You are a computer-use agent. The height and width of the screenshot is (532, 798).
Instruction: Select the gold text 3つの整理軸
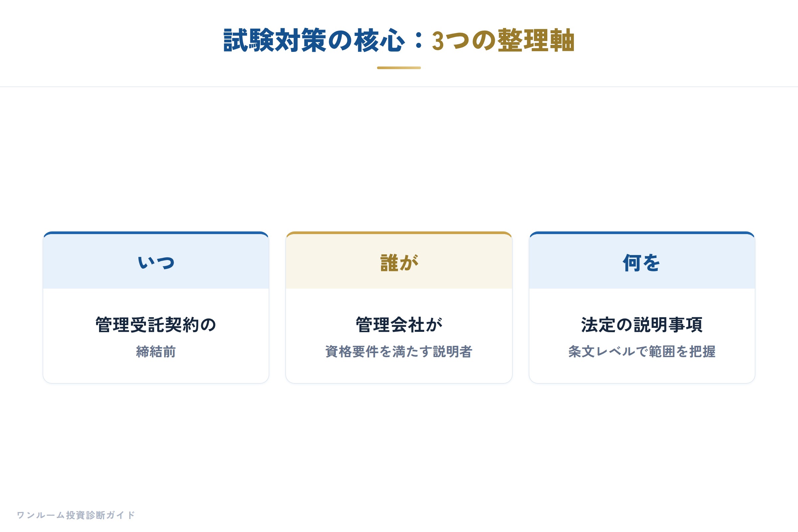(x=503, y=41)
